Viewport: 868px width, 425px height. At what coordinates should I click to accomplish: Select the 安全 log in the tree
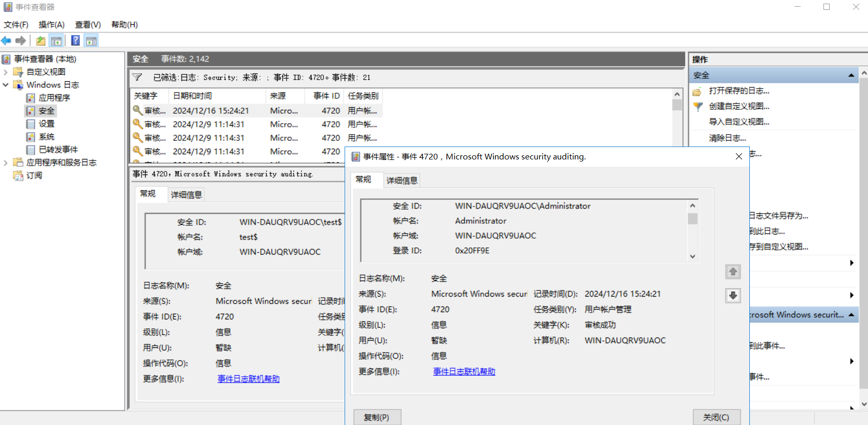point(47,111)
